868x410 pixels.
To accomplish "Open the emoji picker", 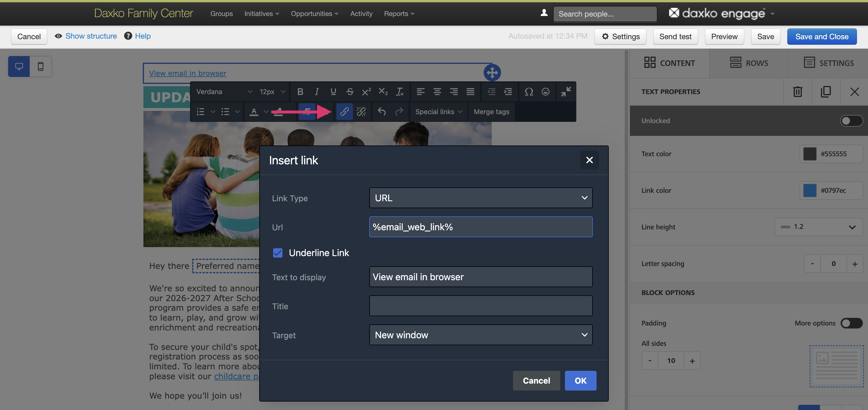I will (545, 92).
